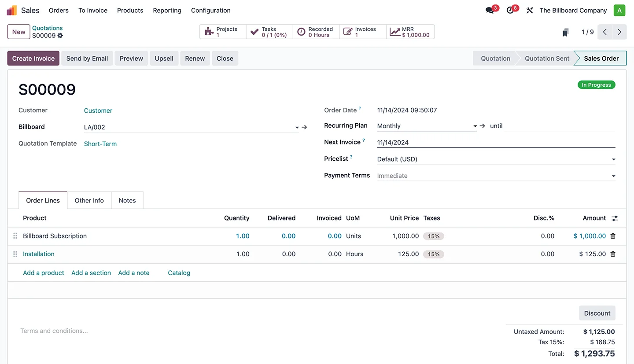Viewport: 634px width, 364px height.
Task: Open the Payment Terms dropdown
Action: point(613,176)
